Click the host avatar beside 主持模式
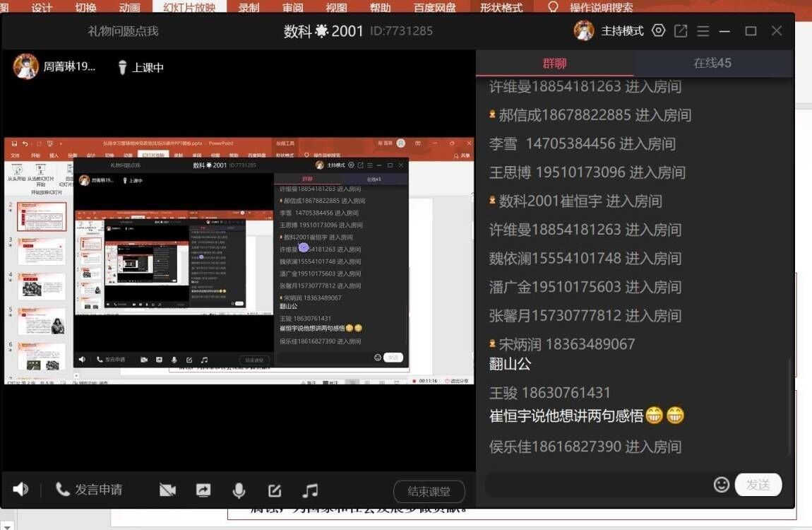The height and width of the screenshot is (530, 812). point(584,30)
